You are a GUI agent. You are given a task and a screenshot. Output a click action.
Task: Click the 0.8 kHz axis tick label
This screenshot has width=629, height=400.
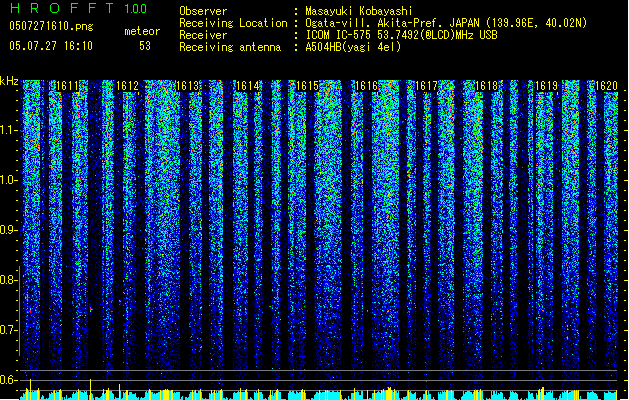(x=8, y=280)
